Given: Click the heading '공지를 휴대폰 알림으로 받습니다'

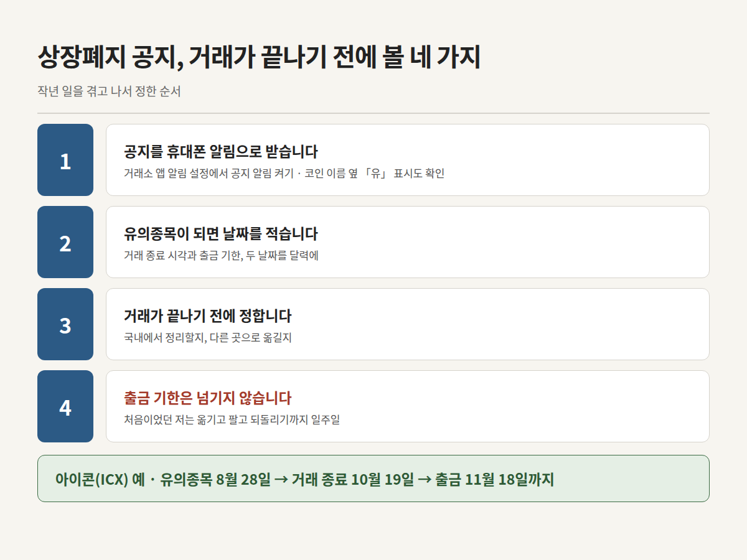Looking at the screenshot, I should coord(221,152).
